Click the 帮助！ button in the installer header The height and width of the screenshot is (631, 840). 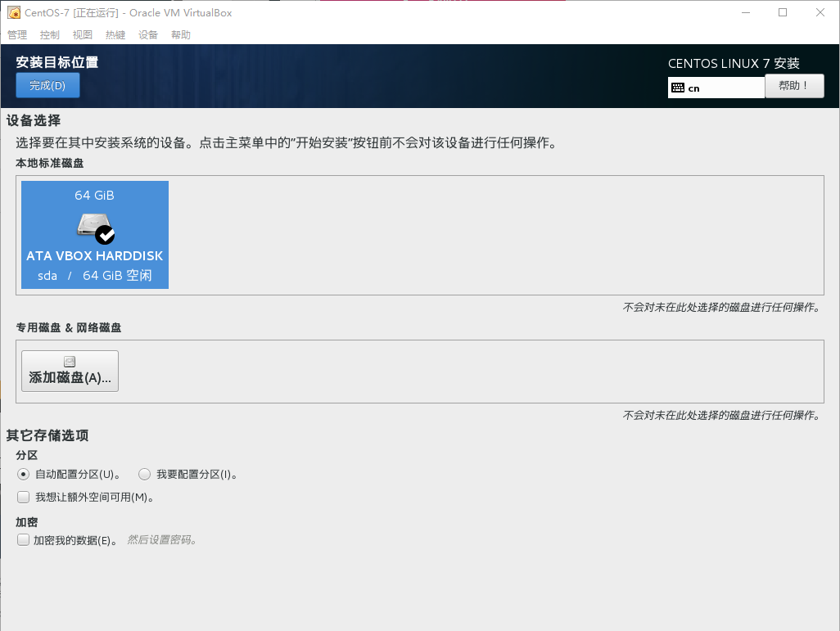click(x=794, y=86)
